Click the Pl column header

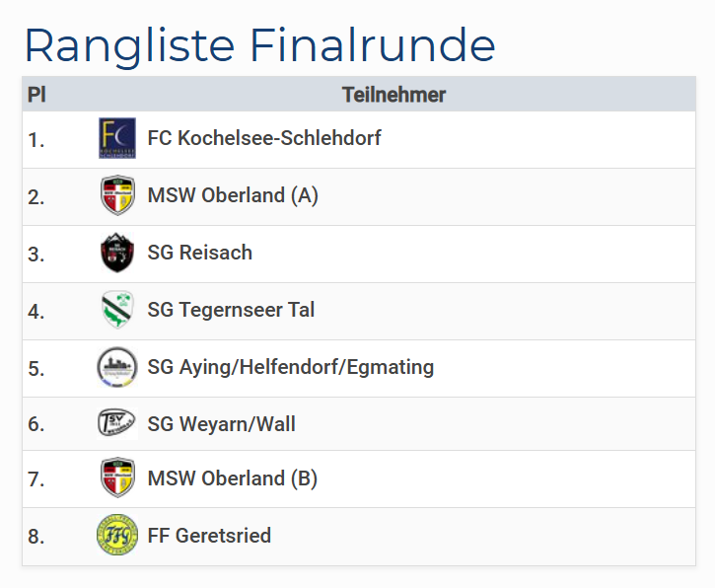(x=36, y=95)
